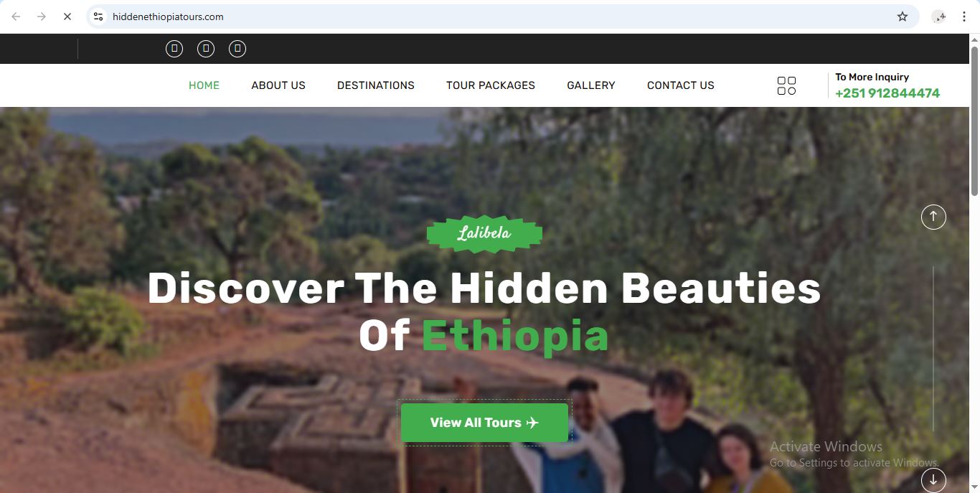The width and height of the screenshot is (980, 493).
Task: Bookmark this page with the star icon
Action: coord(903,17)
